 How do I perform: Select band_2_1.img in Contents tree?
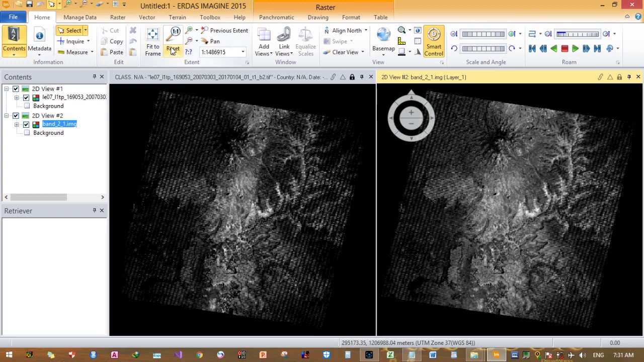tap(59, 124)
